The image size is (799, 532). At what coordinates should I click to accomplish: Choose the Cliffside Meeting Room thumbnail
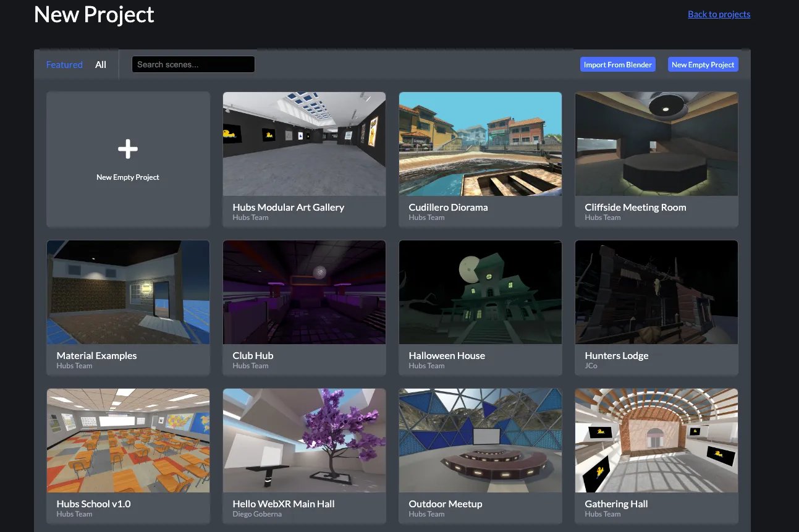point(656,144)
